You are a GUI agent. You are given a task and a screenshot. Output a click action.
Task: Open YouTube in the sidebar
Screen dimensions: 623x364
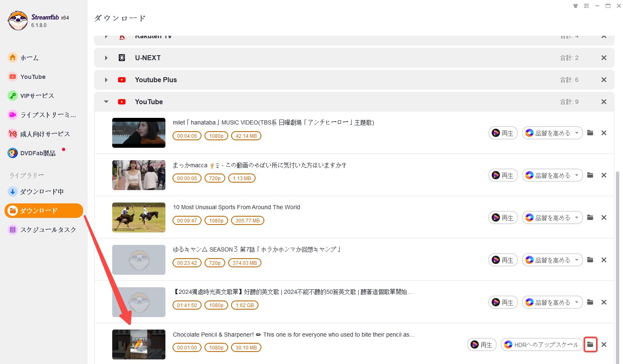click(27, 77)
